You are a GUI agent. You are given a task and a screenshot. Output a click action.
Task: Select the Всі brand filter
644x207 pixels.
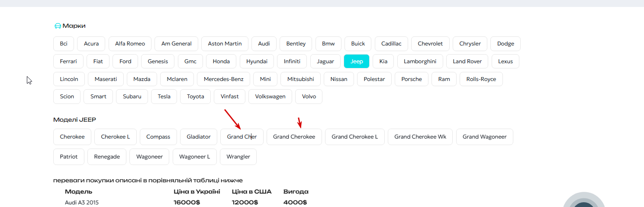point(64,44)
